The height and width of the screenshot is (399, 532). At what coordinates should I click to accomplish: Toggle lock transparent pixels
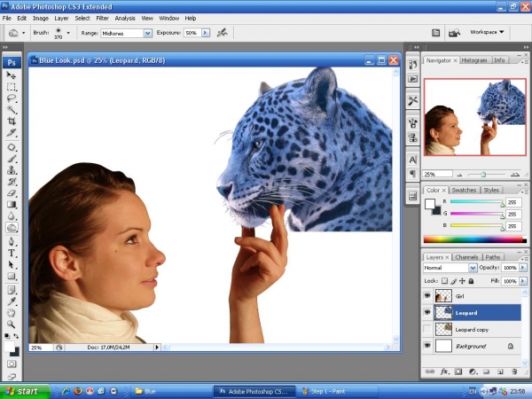[444, 281]
